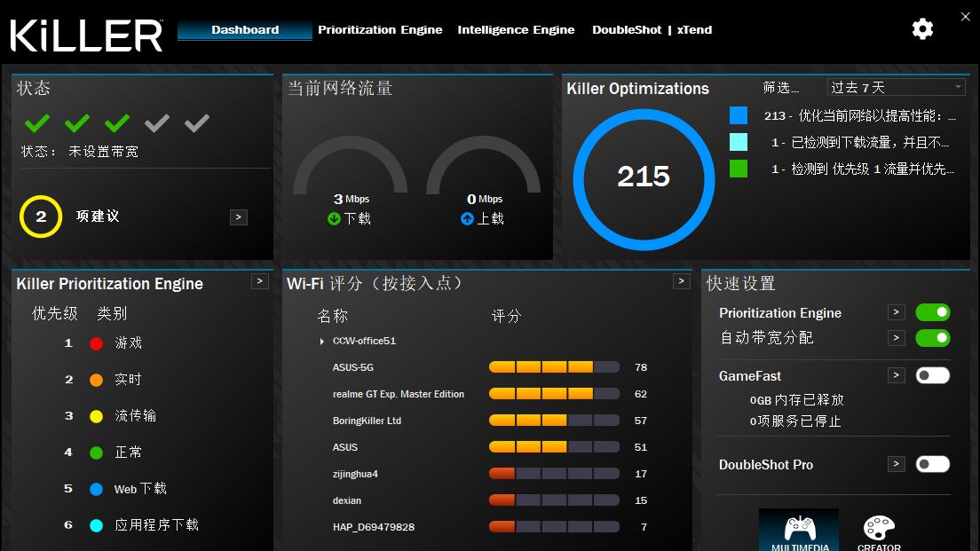
Task: Switch to the Prioritization Engine tab
Action: pos(380,29)
